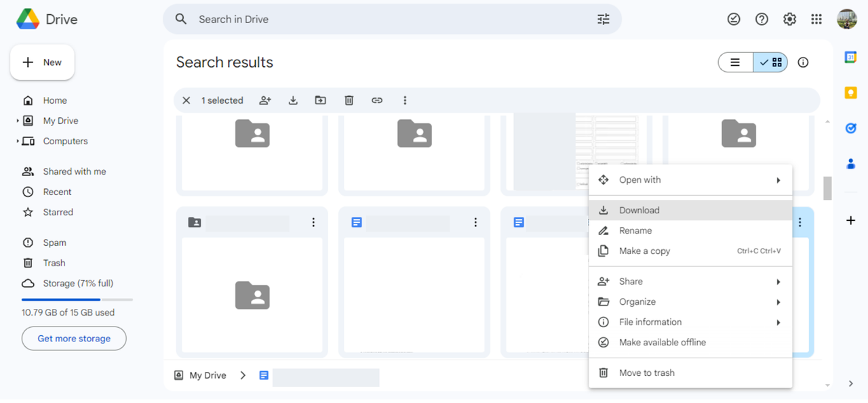Expand the Computers tree
Screen dimensions: 868x403
pos(18,141)
